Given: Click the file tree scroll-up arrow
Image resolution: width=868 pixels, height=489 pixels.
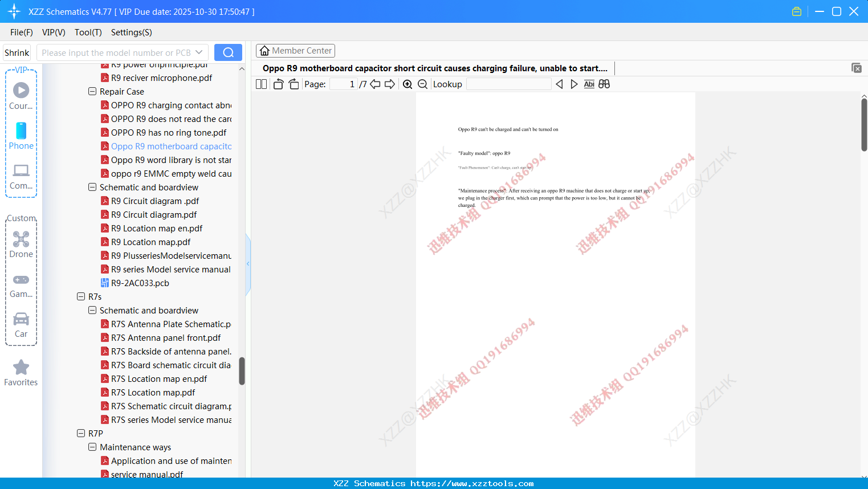Looking at the screenshot, I should click(242, 68).
